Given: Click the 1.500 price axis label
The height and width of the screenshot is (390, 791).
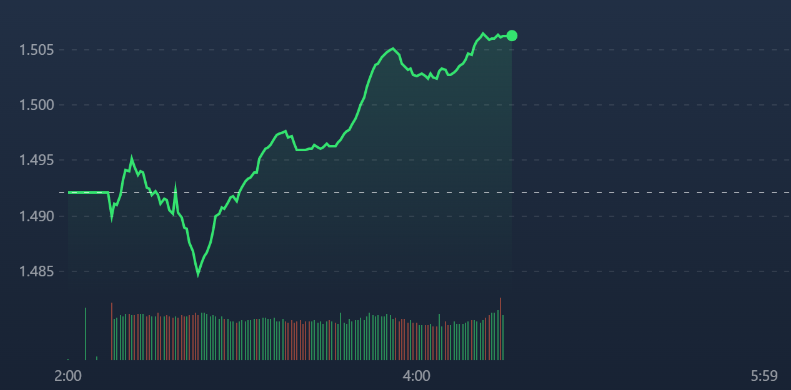Looking at the screenshot, I should [34, 105].
